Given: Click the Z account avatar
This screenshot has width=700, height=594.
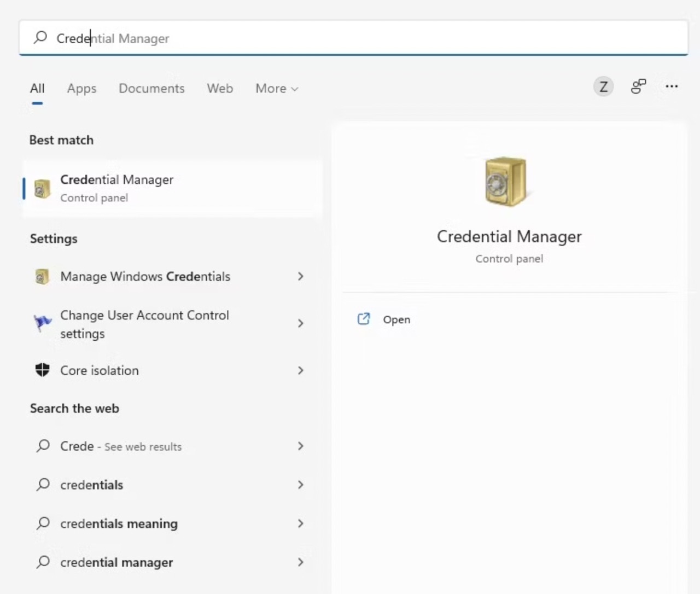Looking at the screenshot, I should (603, 86).
